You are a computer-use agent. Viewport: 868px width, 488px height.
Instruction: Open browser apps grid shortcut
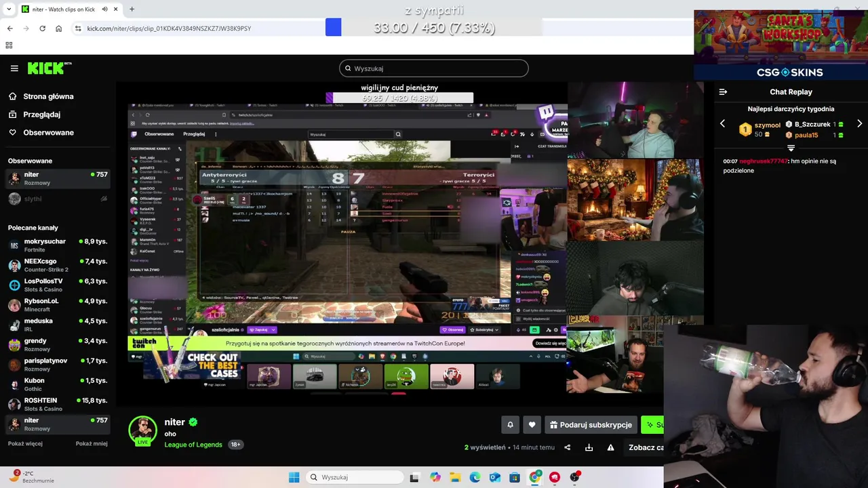coord(9,45)
